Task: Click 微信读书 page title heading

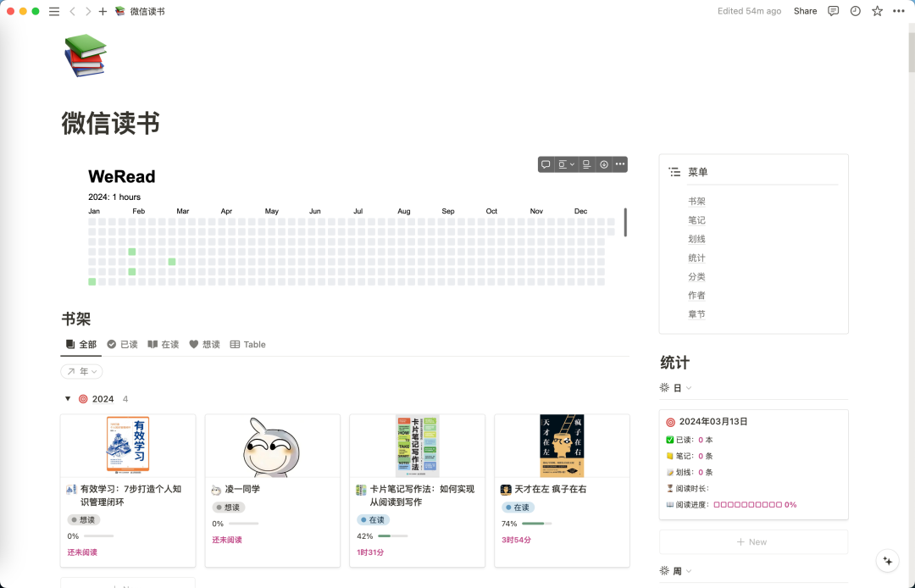Action: point(110,124)
